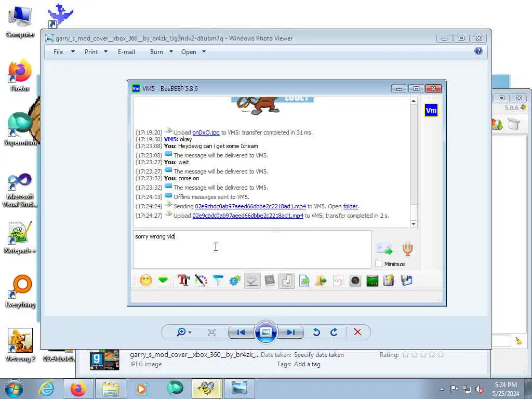Screen dimensions: 532x399
Task: Click the blue funnel filter messages icon
Action: click(218, 281)
